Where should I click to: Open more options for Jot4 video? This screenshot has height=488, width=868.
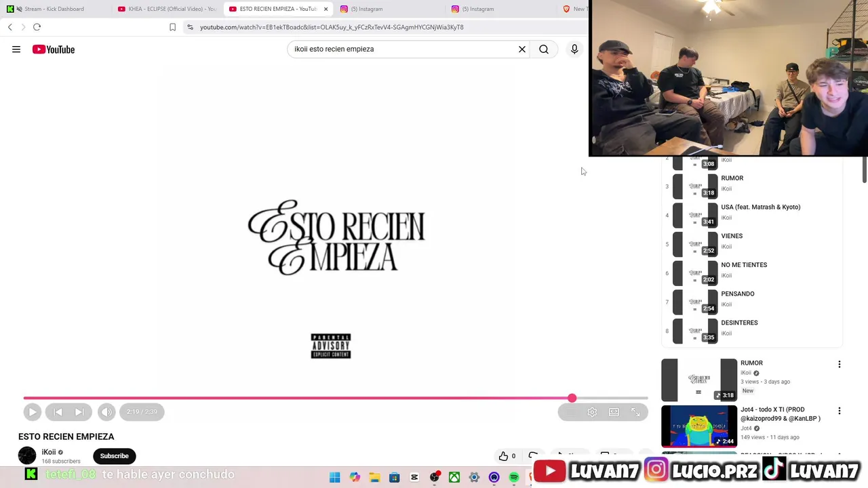click(840, 411)
